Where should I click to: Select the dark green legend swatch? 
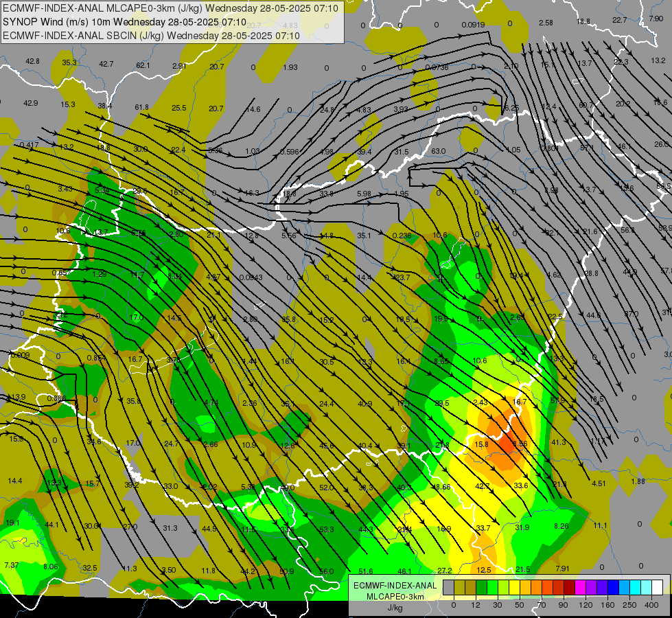click(x=481, y=587)
